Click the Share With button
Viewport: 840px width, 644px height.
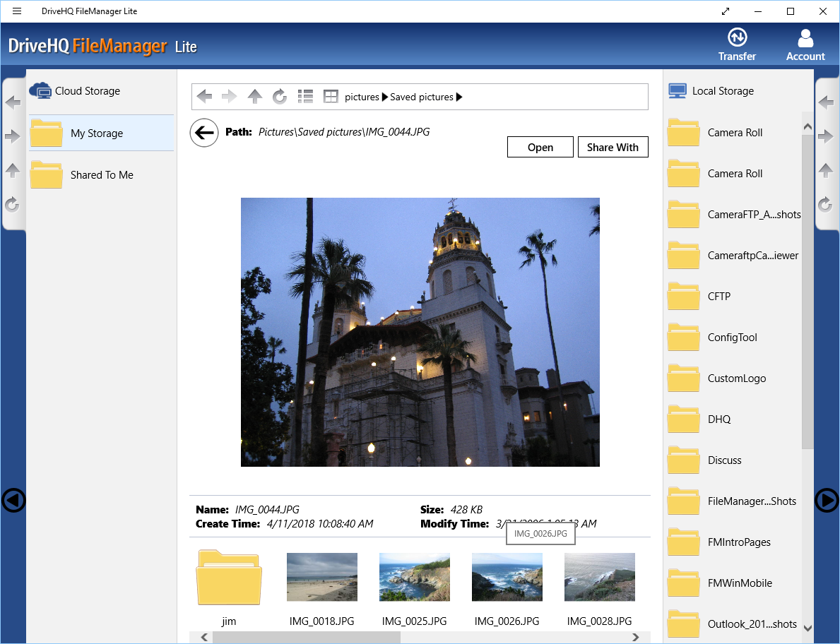click(x=613, y=147)
